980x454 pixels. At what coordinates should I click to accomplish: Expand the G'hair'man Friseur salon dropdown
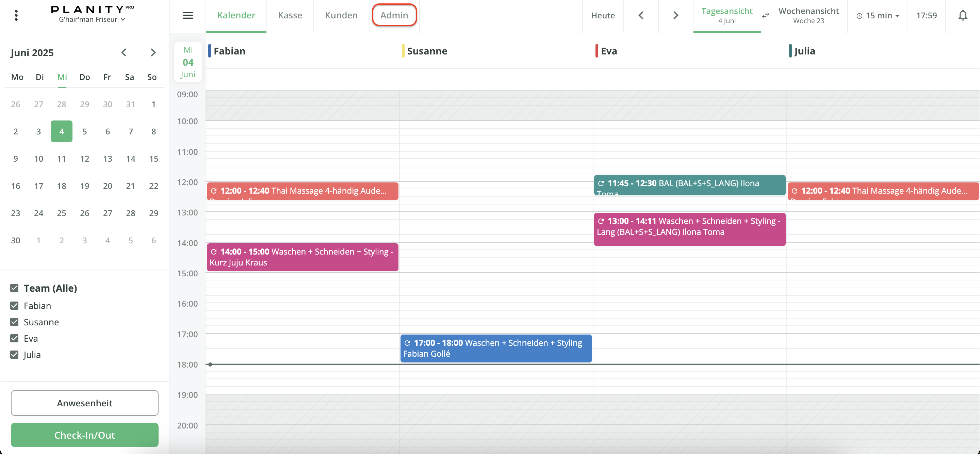tap(92, 19)
